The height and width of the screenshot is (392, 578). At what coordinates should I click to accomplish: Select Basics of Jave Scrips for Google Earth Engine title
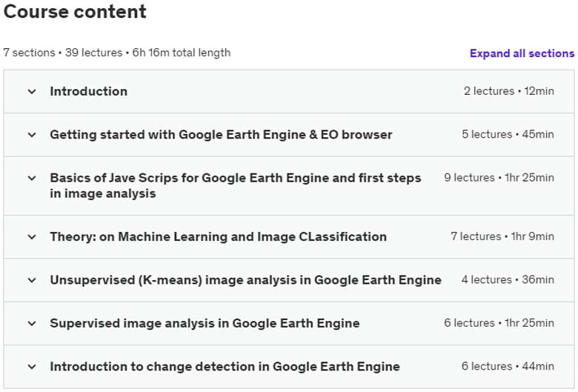tap(236, 185)
